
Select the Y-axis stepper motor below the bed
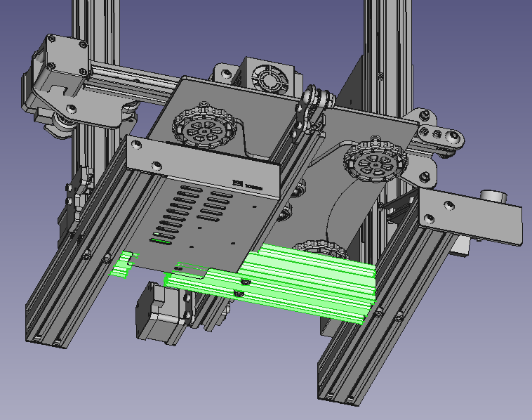163,314
